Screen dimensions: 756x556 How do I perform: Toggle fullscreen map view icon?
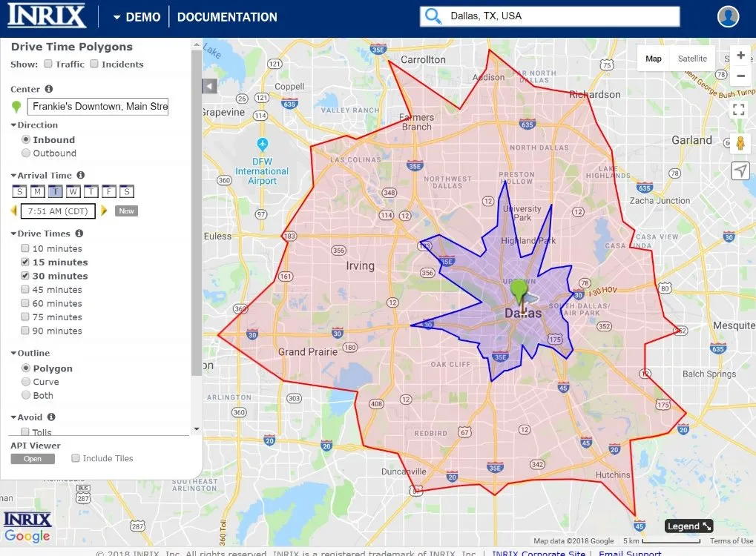point(739,110)
